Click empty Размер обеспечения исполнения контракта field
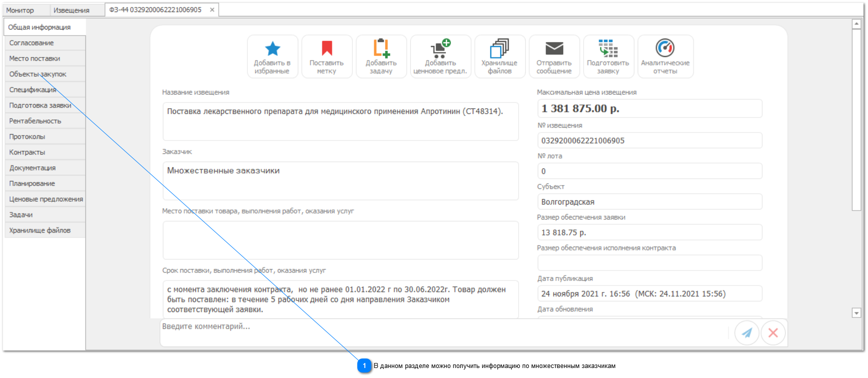The width and height of the screenshot is (868, 378). click(x=650, y=263)
